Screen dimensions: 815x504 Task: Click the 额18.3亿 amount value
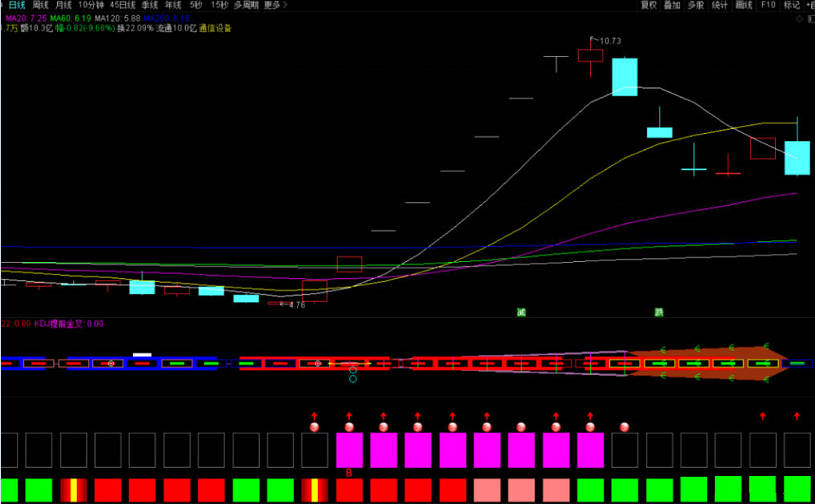[36, 28]
